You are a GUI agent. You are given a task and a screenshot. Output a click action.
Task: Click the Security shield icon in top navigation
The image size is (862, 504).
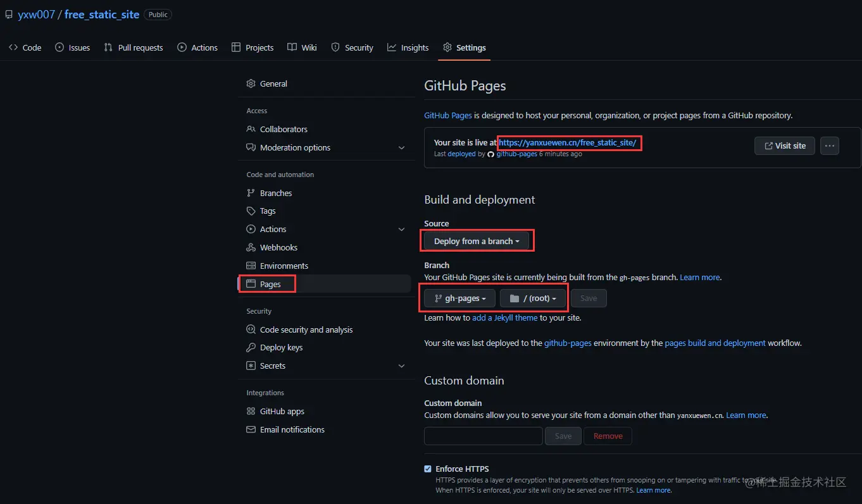tap(335, 47)
